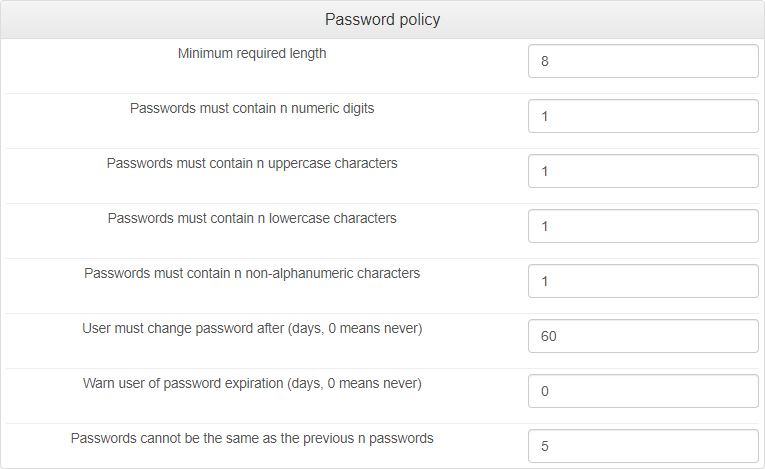This screenshot has width=765, height=469.
Task: Click 'Passwords must contain n numeric digits' label
Action: [x=252, y=108]
